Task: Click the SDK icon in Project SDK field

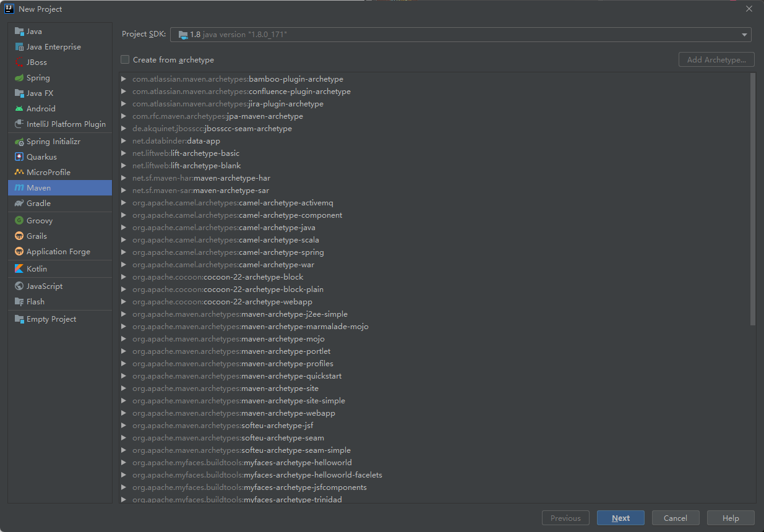Action: [x=182, y=35]
